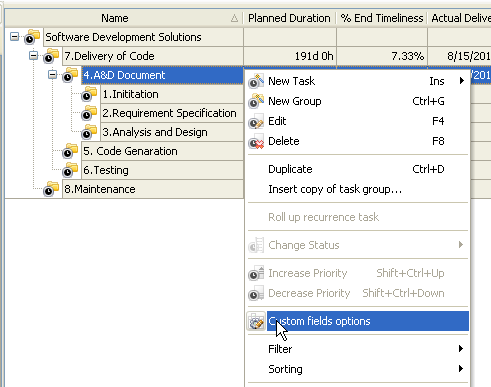Open the New Task submenu arrow
This screenshot has height=387, width=491.
pos(461,81)
